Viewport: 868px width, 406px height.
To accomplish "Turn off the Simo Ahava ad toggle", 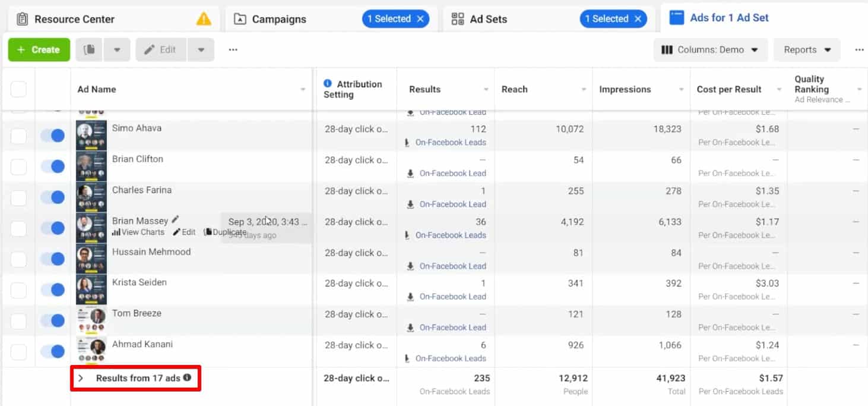I will (x=53, y=135).
